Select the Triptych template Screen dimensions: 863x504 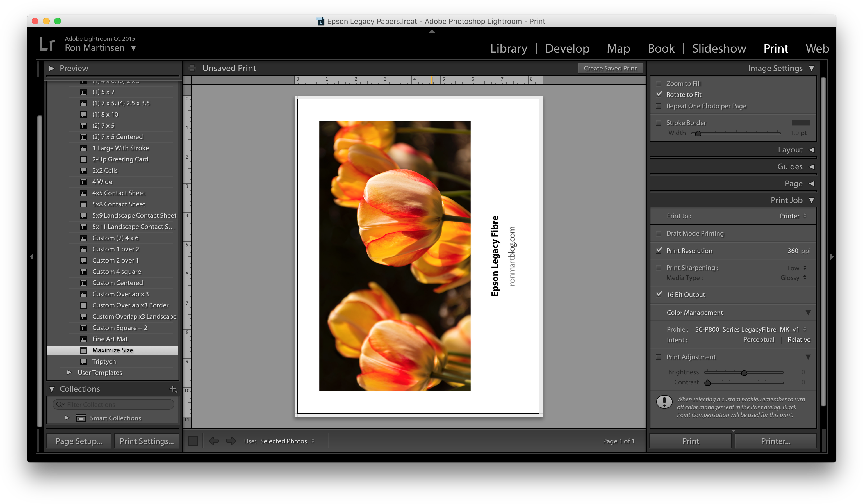tap(103, 362)
